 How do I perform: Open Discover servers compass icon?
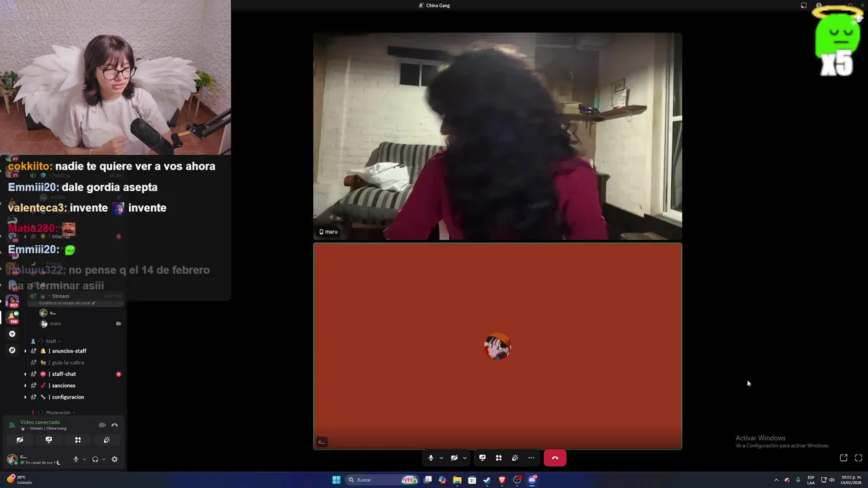12,350
